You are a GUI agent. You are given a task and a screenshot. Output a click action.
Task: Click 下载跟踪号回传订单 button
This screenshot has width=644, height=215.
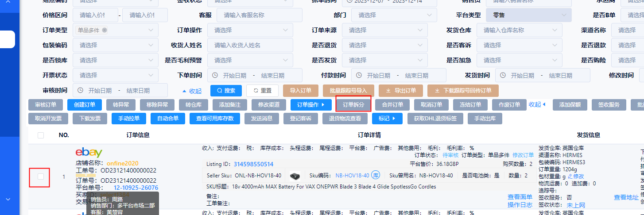(463, 91)
